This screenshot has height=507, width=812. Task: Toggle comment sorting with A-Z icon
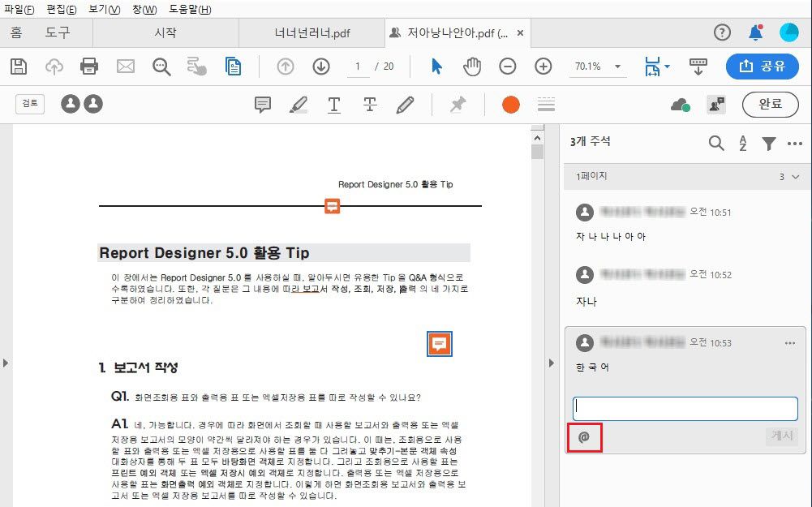pyautogui.click(x=743, y=142)
